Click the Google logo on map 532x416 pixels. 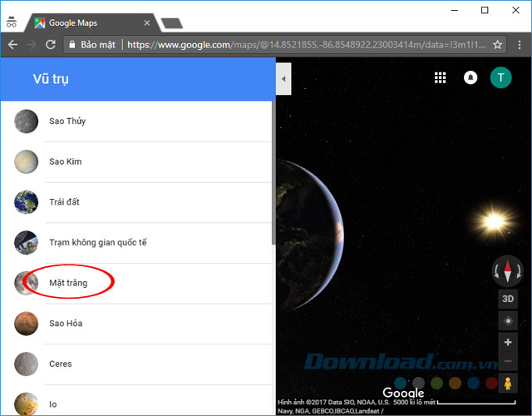pyautogui.click(x=403, y=393)
